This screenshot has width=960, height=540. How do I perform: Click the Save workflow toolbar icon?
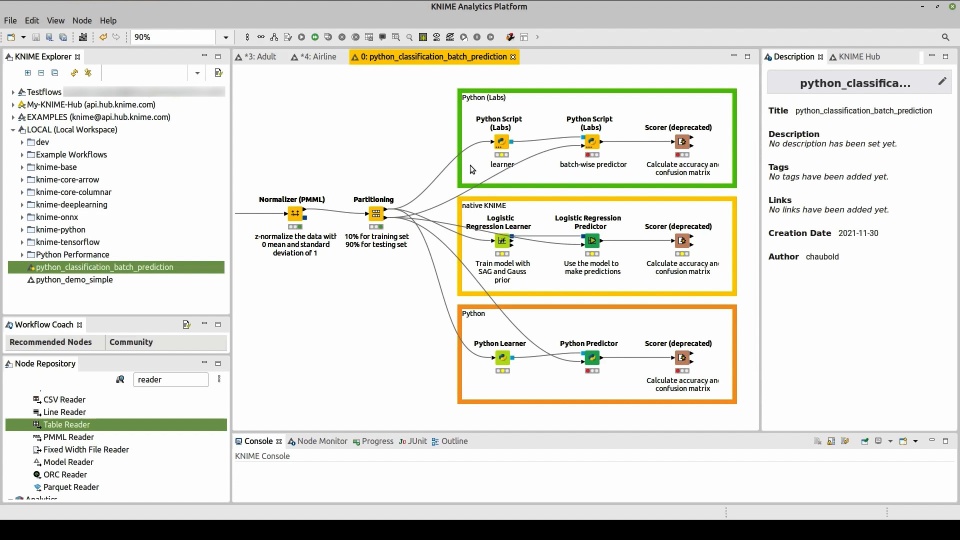36,37
